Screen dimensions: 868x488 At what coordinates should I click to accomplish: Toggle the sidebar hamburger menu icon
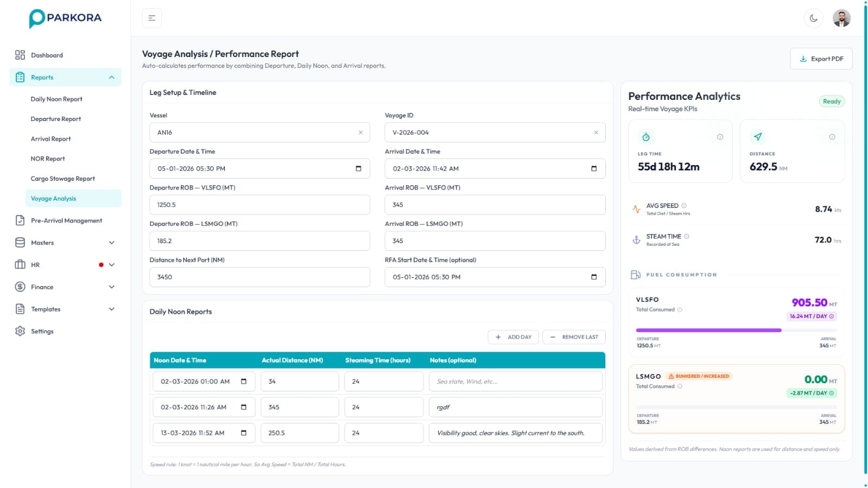click(x=152, y=18)
